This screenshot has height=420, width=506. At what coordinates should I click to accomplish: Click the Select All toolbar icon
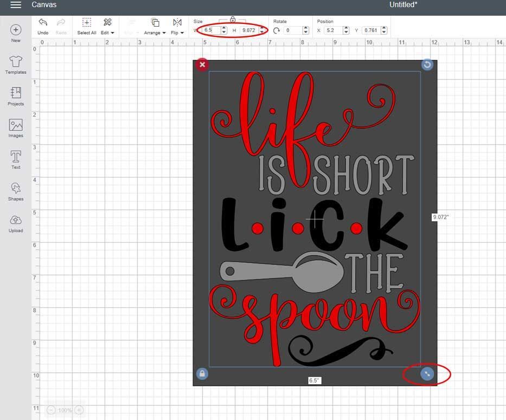pyautogui.click(x=86, y=26)
